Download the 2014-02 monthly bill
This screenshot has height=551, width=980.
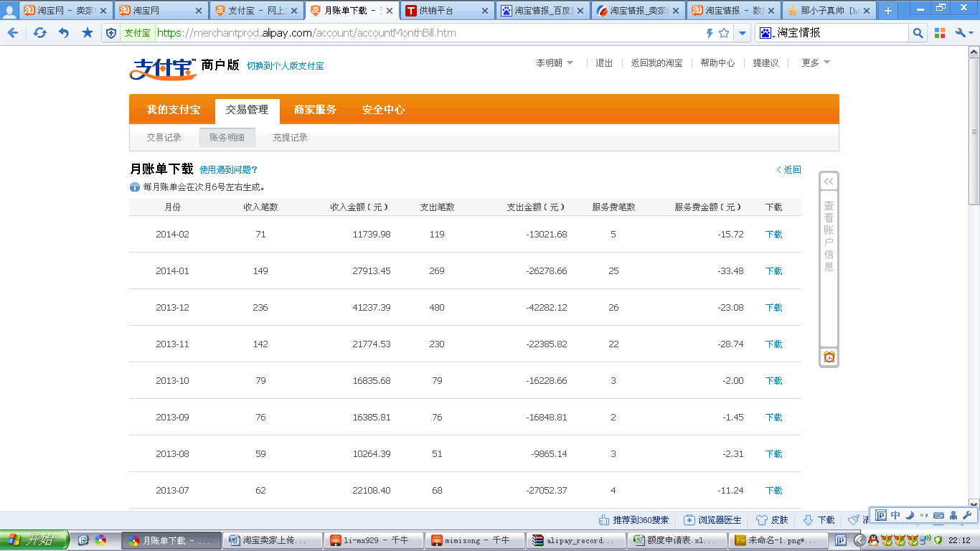point(773,235)
